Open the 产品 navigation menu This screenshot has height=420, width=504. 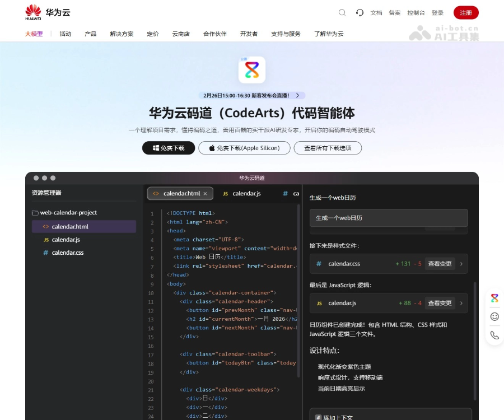pyautogui.click(x=91, y=34)
